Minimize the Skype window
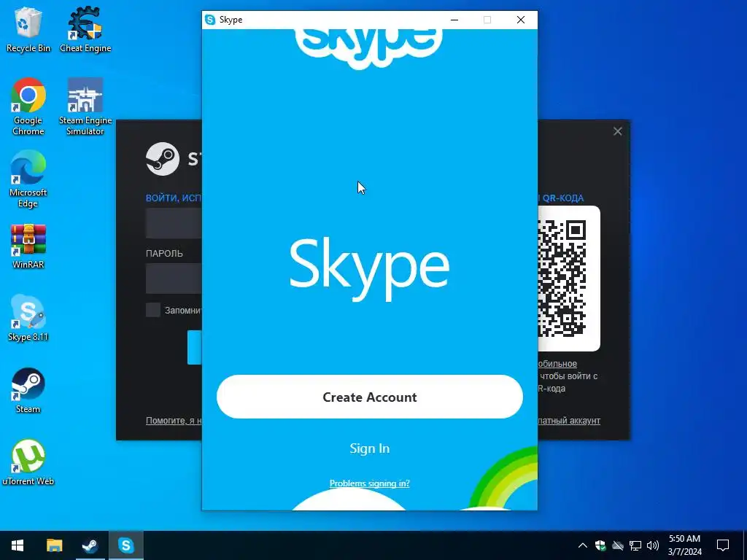The width and height of the screenshot is (747, 560). (454, 20)
